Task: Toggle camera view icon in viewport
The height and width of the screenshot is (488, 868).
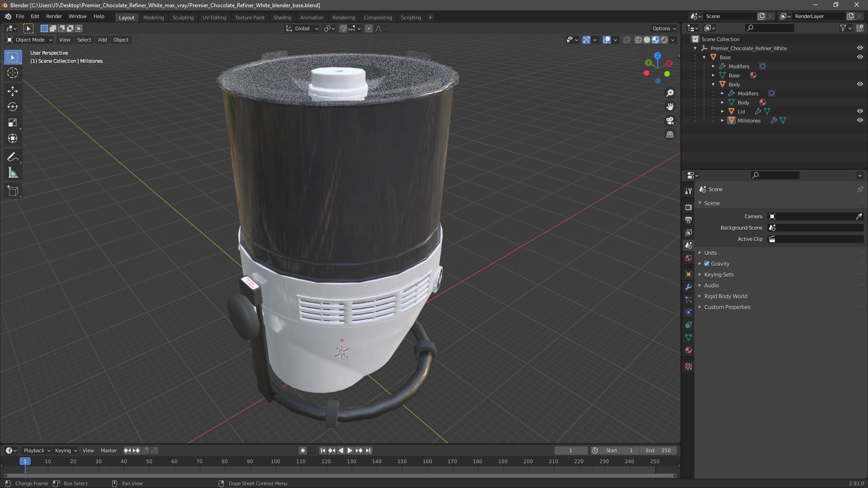Action: click(670, 121)
